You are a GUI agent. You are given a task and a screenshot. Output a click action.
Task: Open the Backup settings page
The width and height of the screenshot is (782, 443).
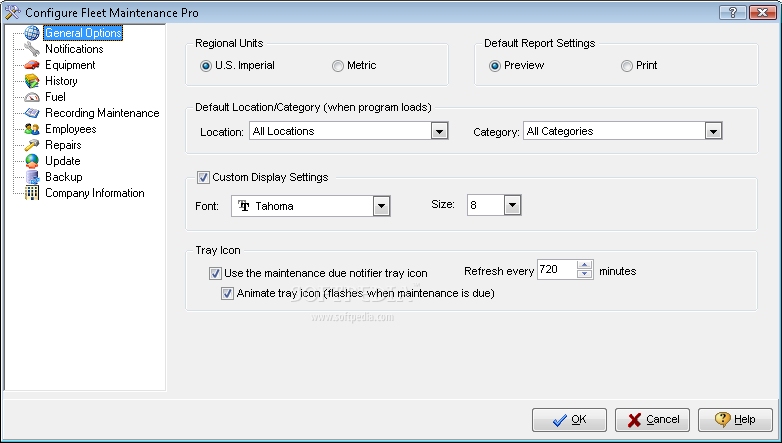point(63,177)
